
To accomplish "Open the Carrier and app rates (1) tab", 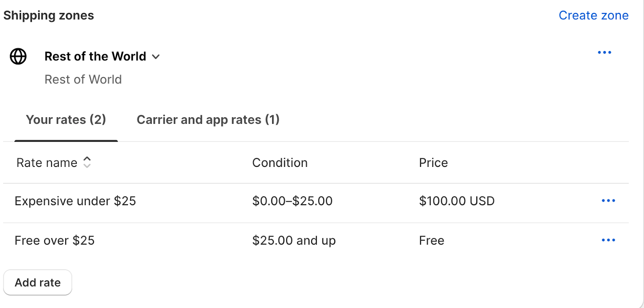I will (x=208, y=120).
